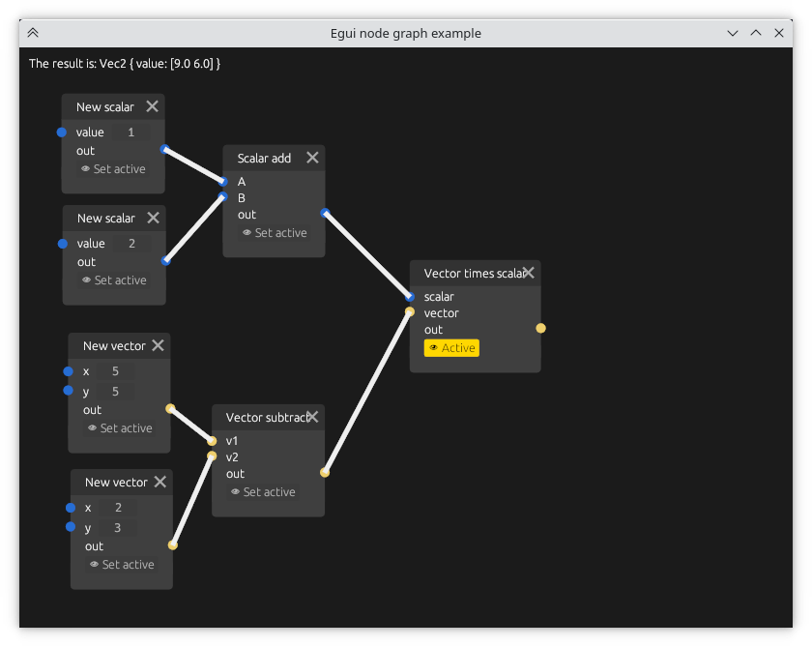
Task: Click the out port of Vector times scalar
Action: click(540, 329)
